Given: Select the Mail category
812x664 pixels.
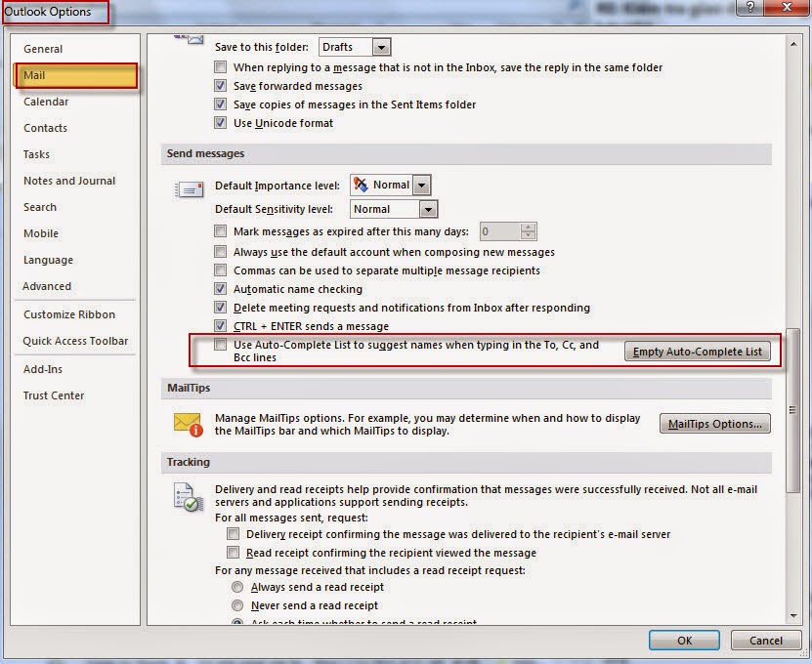Looking at the screenshot, I should coord(76,75).
